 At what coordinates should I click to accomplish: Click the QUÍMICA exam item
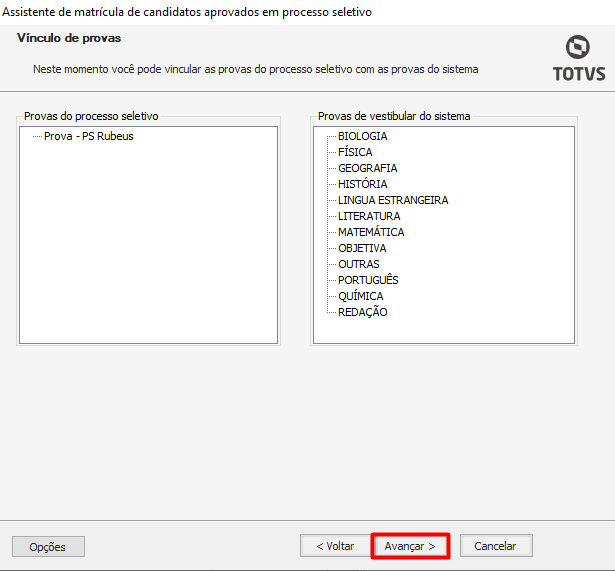pyautogui.click(x=360, y=296)
